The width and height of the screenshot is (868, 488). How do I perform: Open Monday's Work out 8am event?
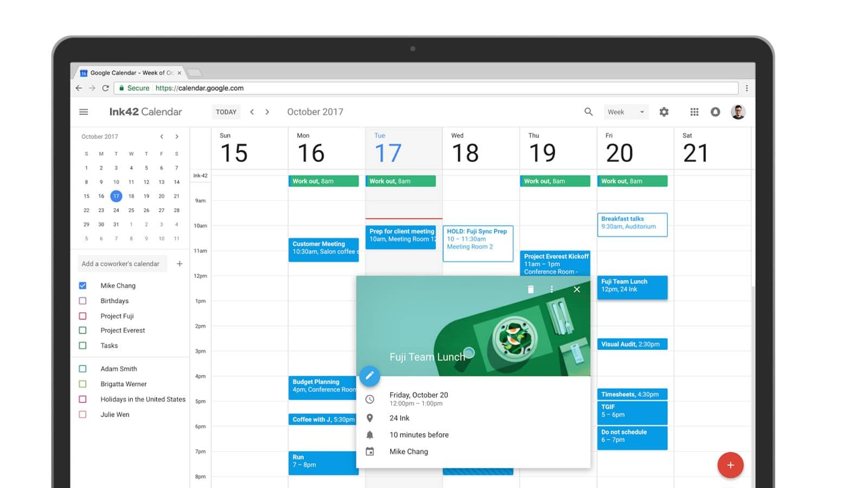click(x=323, y=181)
